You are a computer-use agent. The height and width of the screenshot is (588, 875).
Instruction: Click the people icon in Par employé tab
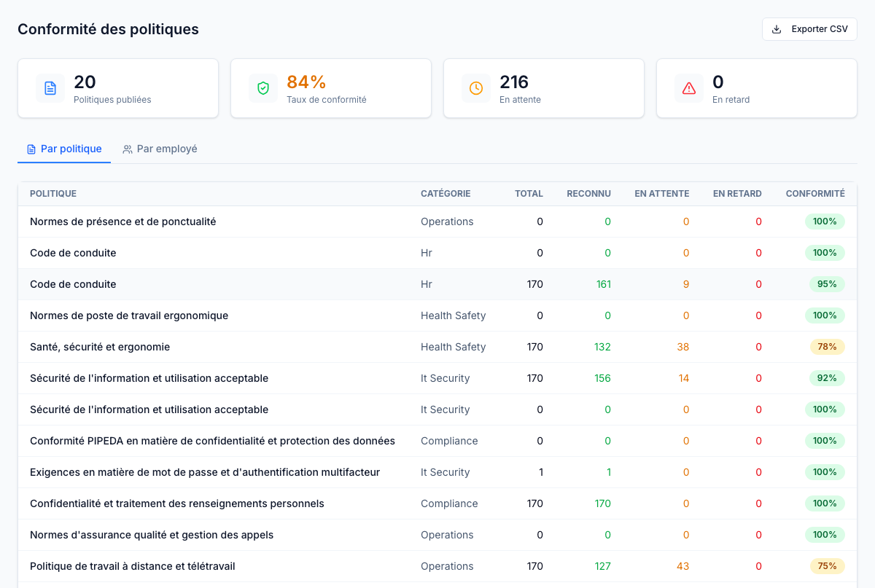(x=128, y=149)
